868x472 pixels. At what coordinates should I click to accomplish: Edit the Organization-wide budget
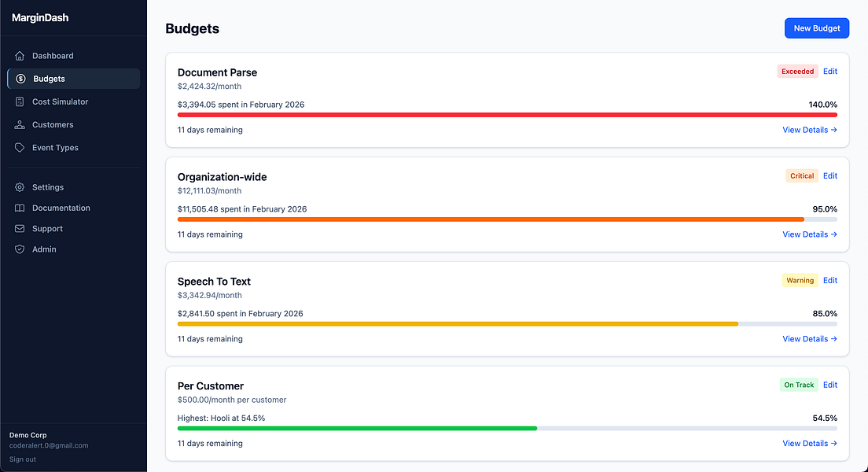(x=830, y=175)
